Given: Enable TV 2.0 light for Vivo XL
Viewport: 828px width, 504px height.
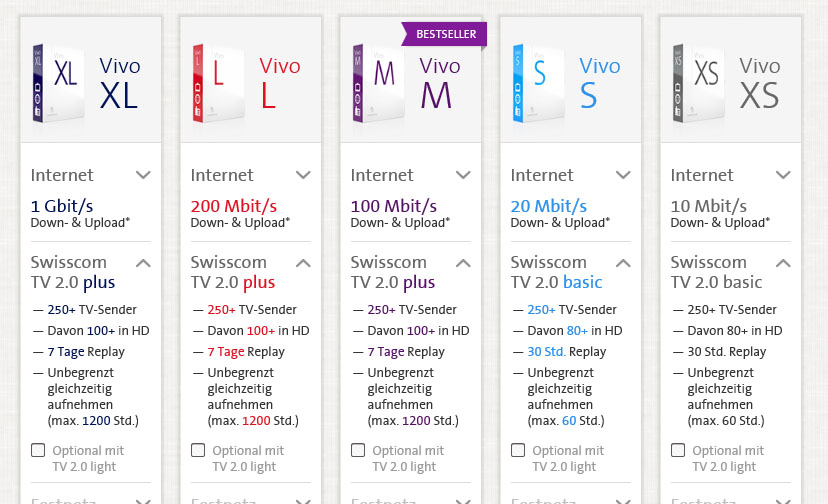Looking at the screenshot, I should pyautogui.click(x=38, y=450).
